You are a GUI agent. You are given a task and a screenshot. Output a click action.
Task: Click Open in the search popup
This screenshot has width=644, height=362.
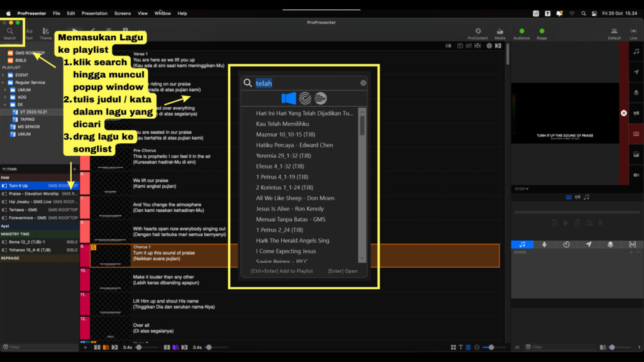pyautogui.click(x=343, y=271)
